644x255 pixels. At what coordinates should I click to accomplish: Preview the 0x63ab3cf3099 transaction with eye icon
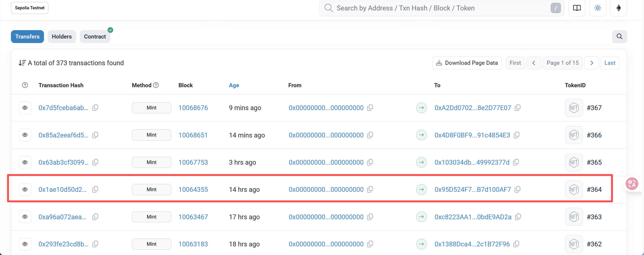[25, 162]
